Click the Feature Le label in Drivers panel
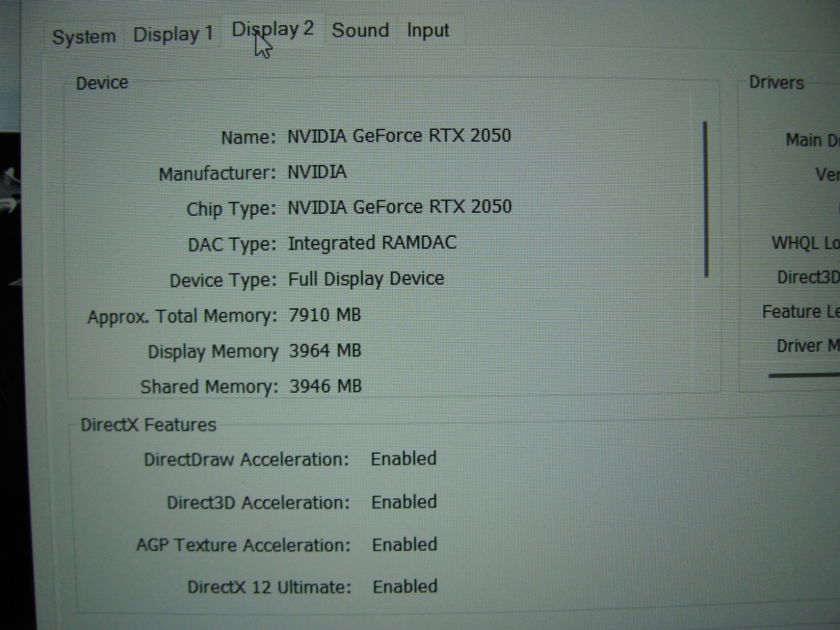 (801, 312)
